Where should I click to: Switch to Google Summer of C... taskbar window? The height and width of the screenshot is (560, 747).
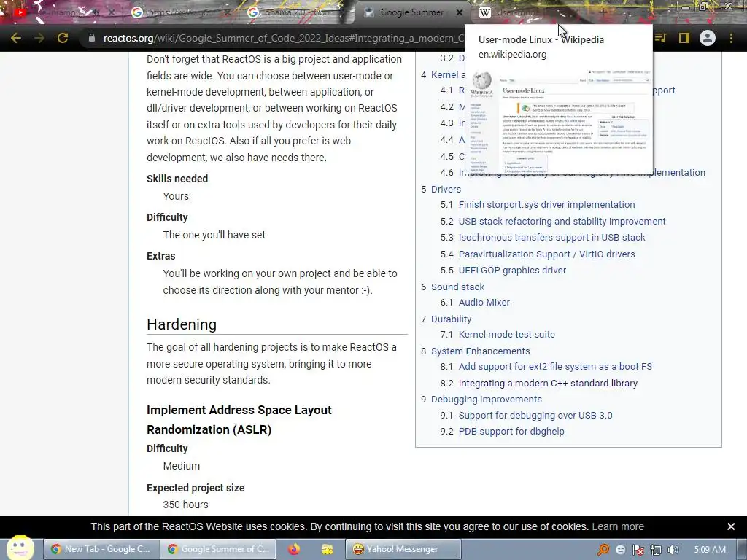click(x=218, y=549)
